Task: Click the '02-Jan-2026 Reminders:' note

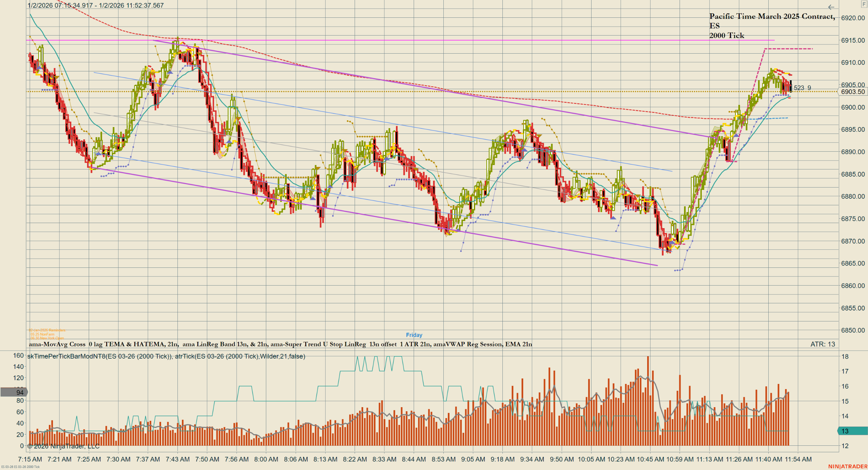Action: (x=47, y=330)
